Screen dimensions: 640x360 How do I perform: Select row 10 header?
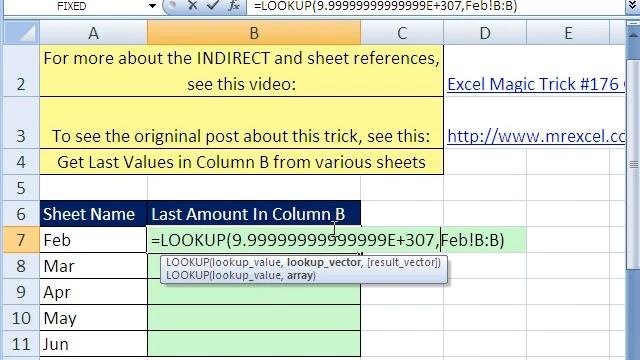point(22,318)
